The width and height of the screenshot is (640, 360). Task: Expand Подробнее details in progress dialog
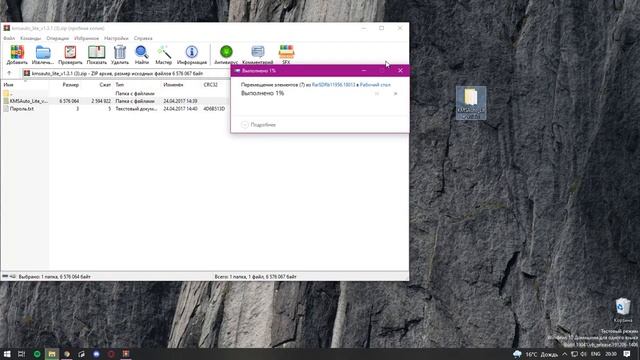tap(258, 124)
